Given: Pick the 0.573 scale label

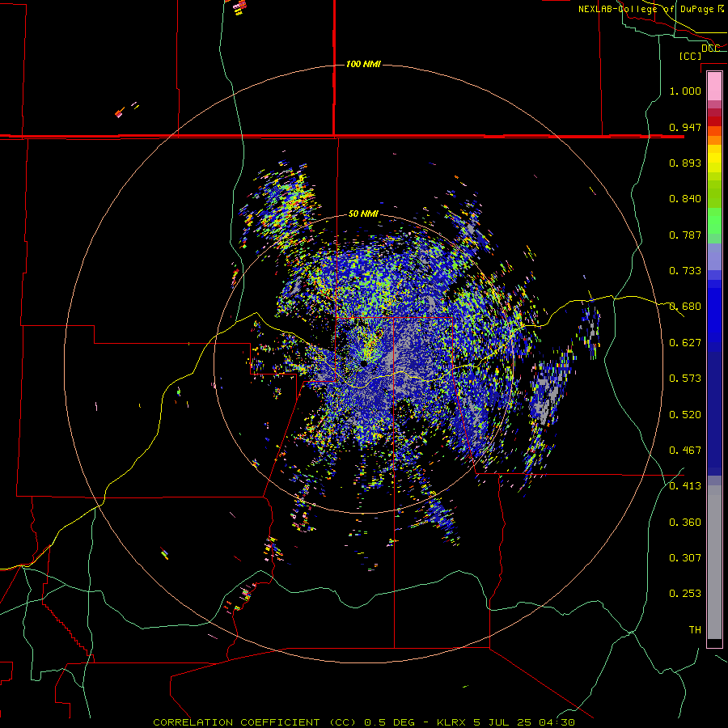Looking at the screenshot, I should (x=685, y=379).
